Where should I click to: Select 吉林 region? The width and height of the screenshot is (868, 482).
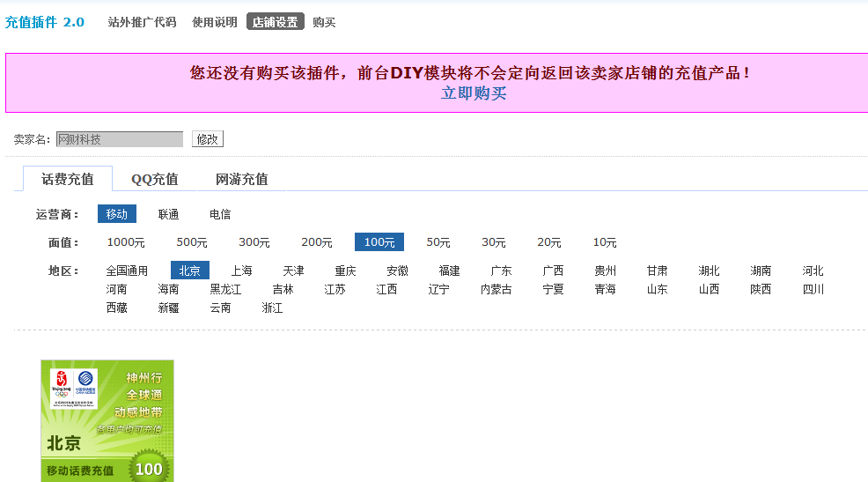[x=283, y=289]
